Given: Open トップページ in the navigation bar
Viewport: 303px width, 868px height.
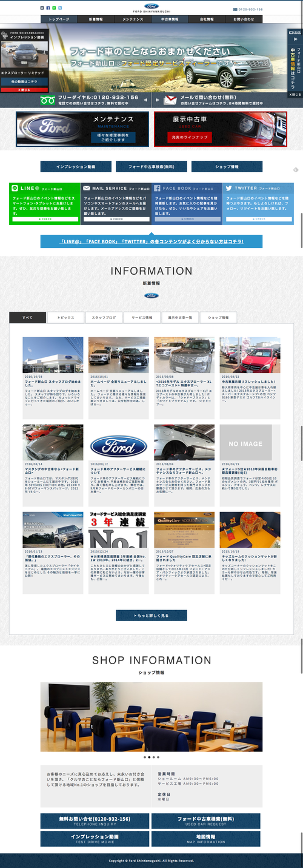Looking at the screenshot, I should pos(59,19).
